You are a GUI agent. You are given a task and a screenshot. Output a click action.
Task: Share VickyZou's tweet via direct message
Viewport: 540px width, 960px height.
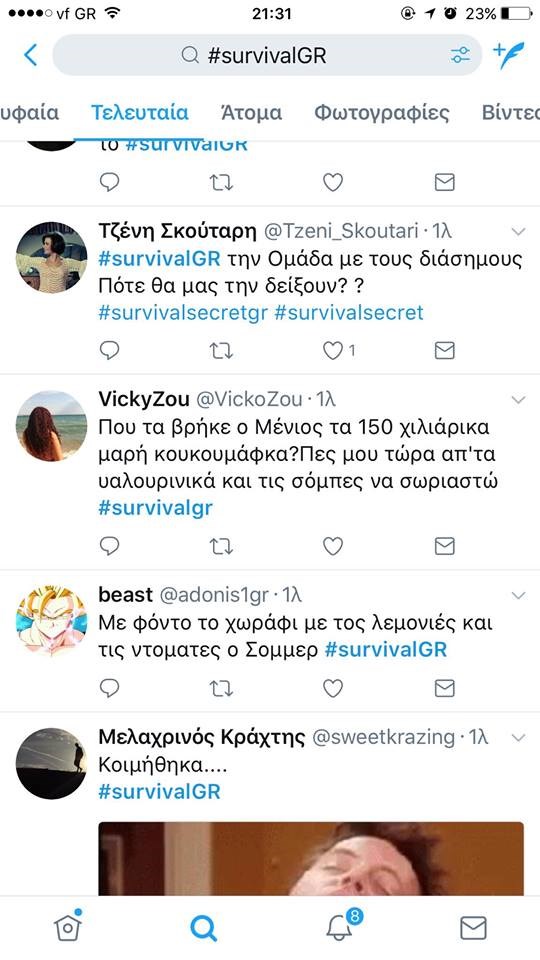coord(444,546)
